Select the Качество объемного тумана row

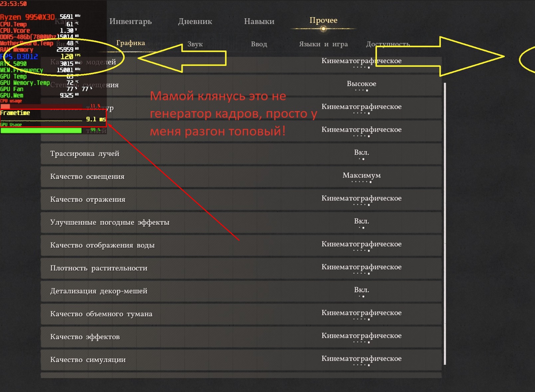pos(241,314)
